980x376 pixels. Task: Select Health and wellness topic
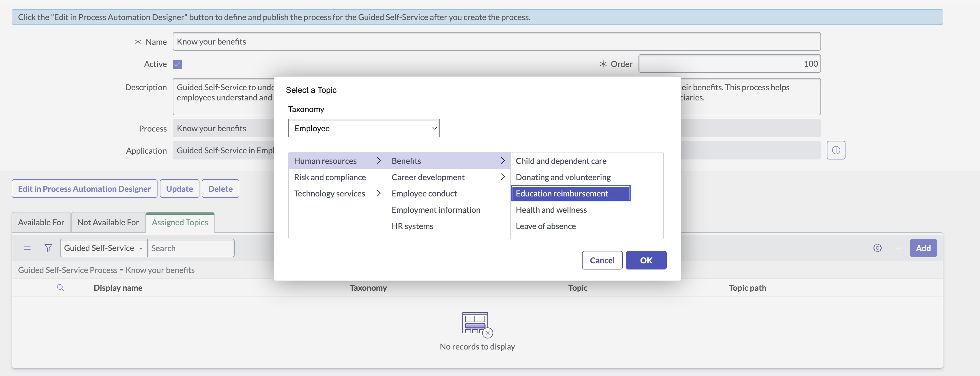tap(570, 210)
